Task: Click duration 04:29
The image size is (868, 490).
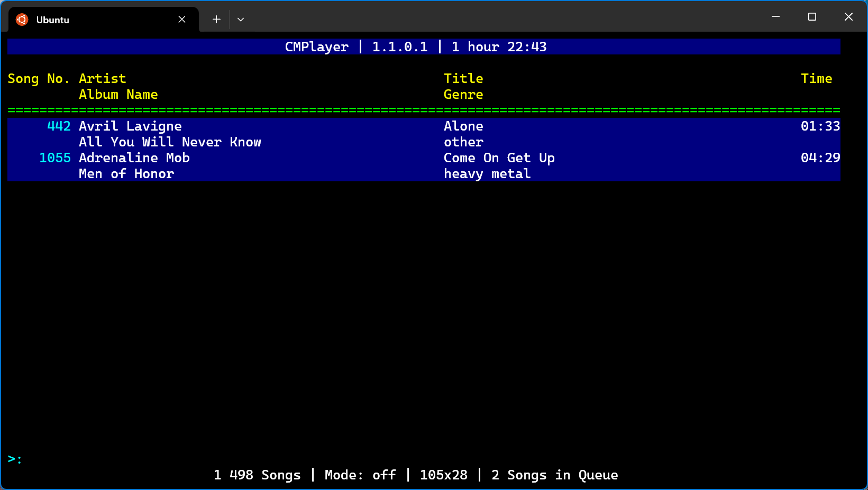Action: (820, 158)
